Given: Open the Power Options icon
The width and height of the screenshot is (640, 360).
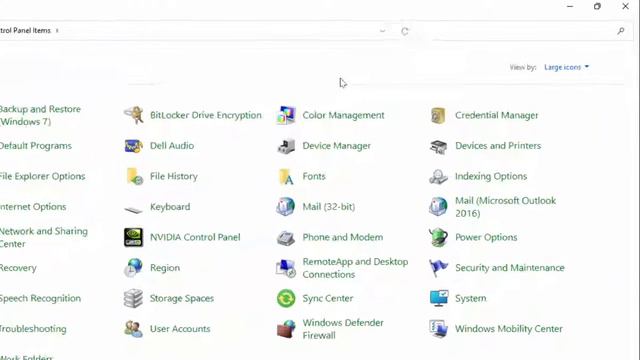Looking at the screenshot, I should tap(438, 237).
